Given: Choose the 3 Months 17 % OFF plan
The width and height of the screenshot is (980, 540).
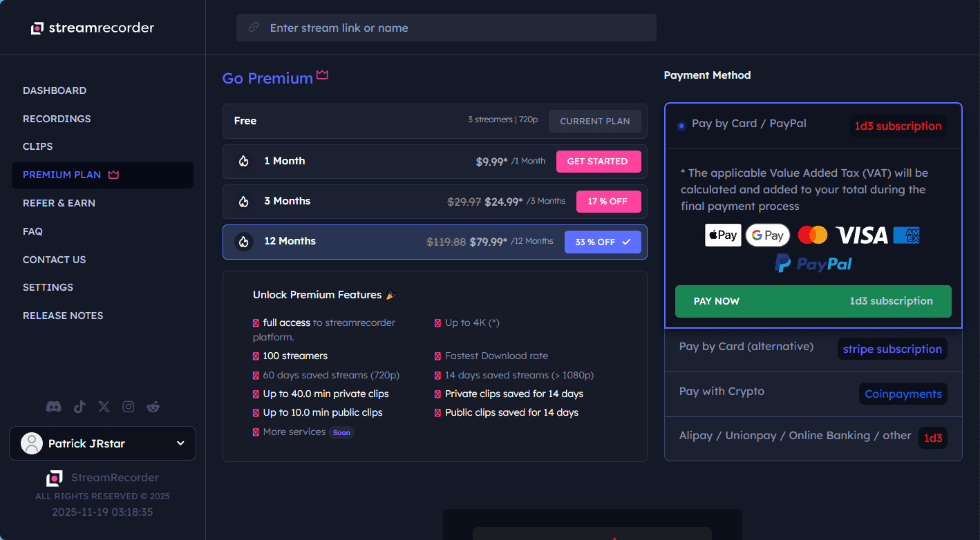Looking at the screenshot, I should [608, 202].
